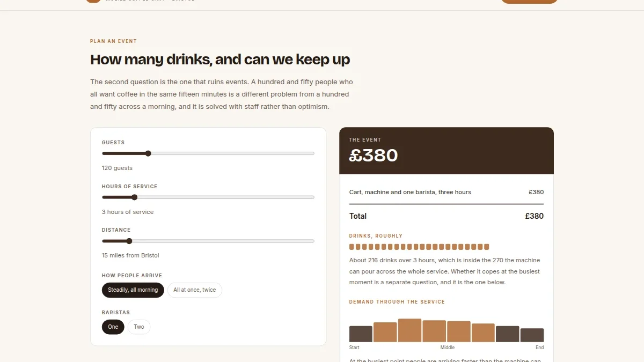Click the last drink marker in the row
The width and height of the screenshot is (644, 362).
click(x=487, y=247)
